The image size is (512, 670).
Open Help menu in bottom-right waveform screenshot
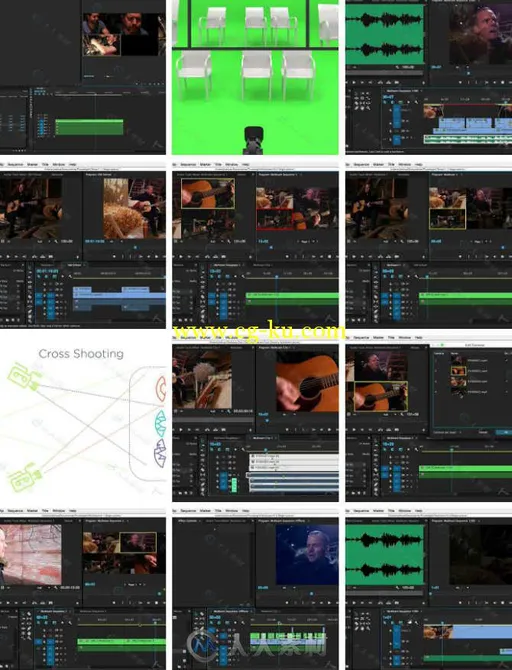pos(419,511)
